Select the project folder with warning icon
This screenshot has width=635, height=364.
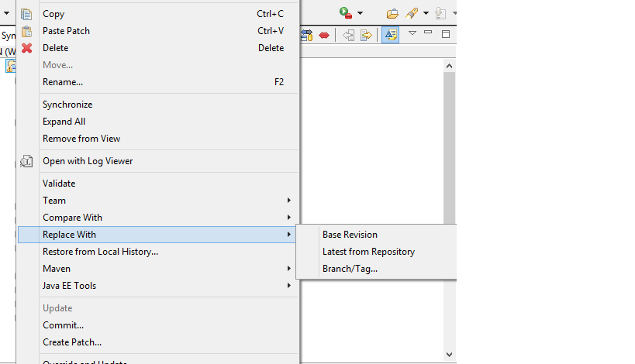click(x=11, y=66)
